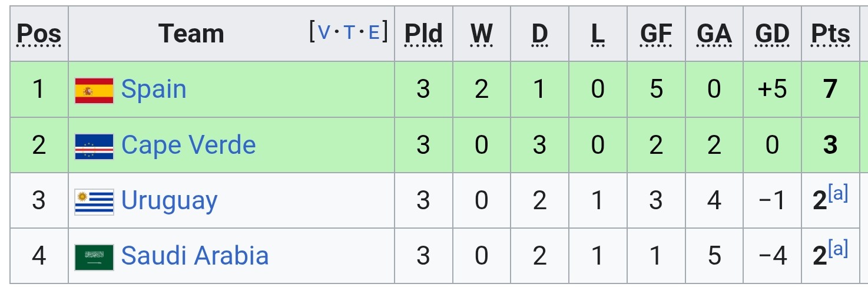
Task: Click the GA column header
Action: 714,34
